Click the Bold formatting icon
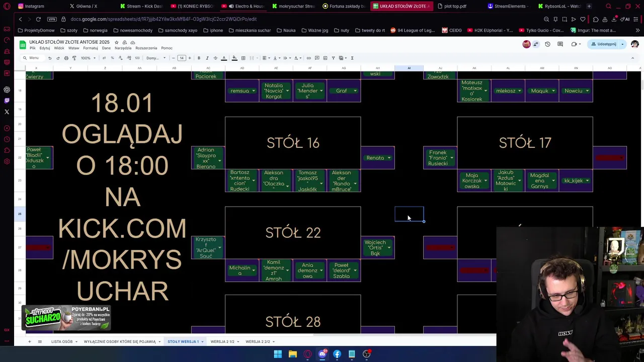Image resolution: width=644 pixels, height=362 pixels. coord(199,58)
